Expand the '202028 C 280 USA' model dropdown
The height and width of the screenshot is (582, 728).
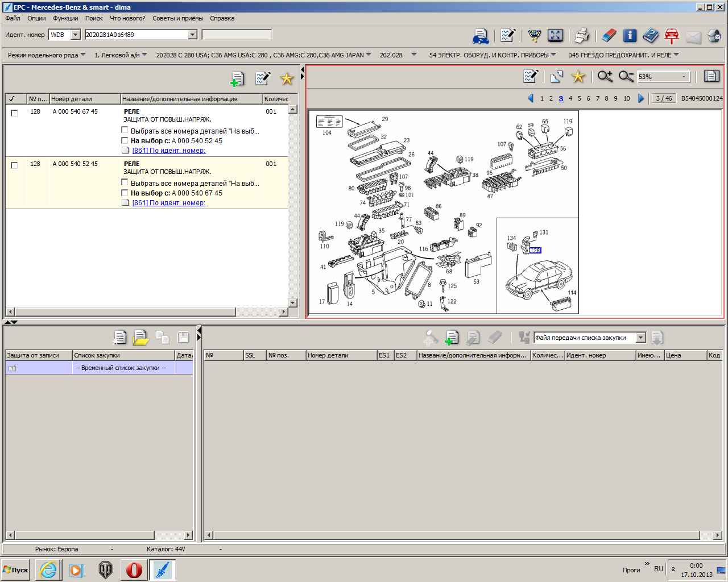tap(263, 55)
